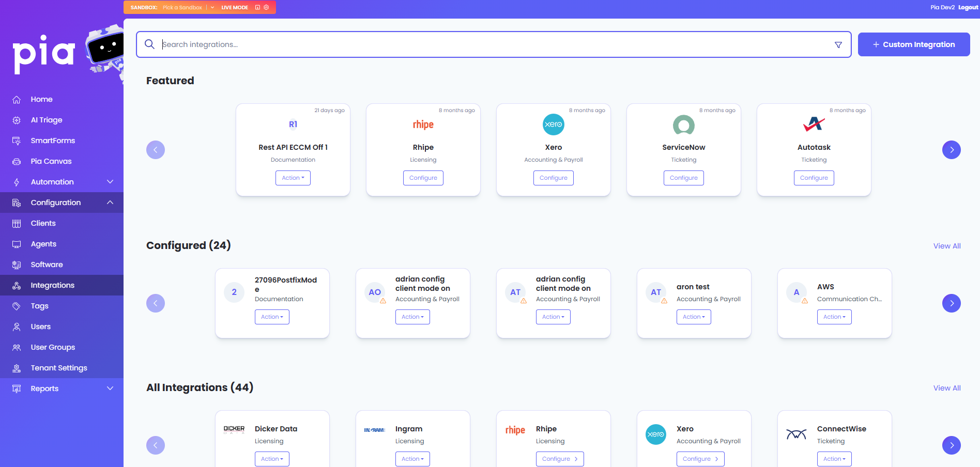Click the Tags icon in sidebar

click(17, 306)
